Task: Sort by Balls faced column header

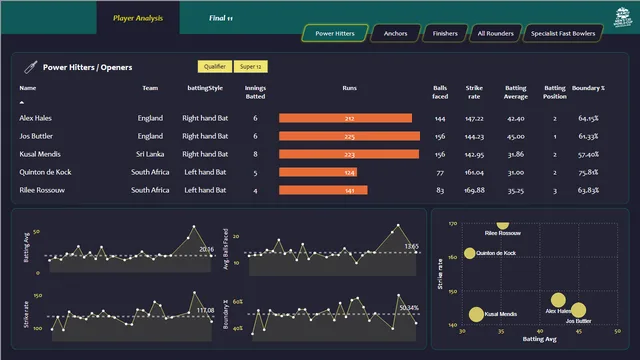Action: pos(440,92)
